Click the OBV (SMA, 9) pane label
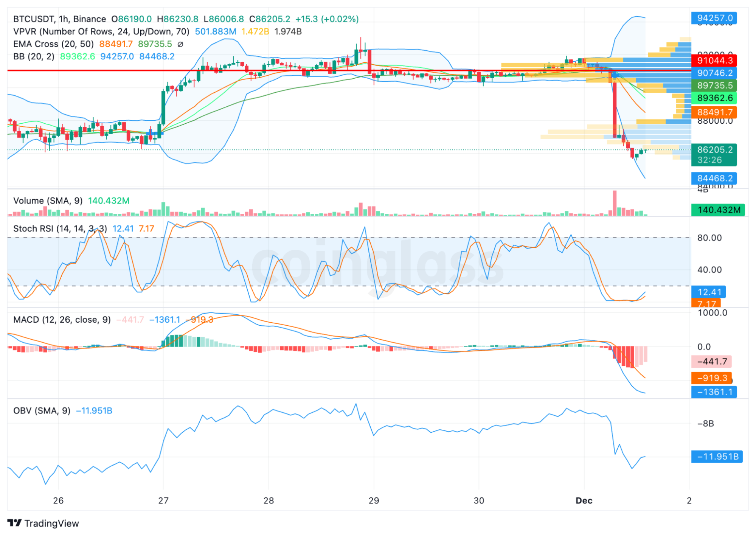756x536 pixels. (42, 410)
